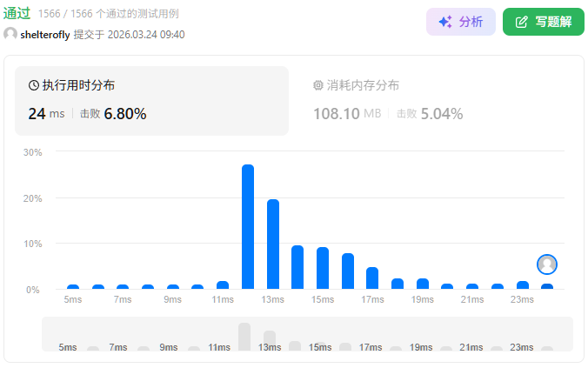Click the 通过 accepted status text
This screenshot has width=588, height=368.
point(17,13)
